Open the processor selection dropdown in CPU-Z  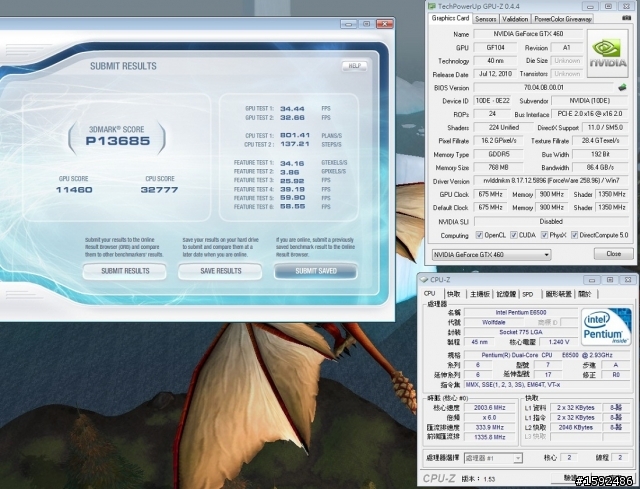pyautogui.click(x=493, y=458)
